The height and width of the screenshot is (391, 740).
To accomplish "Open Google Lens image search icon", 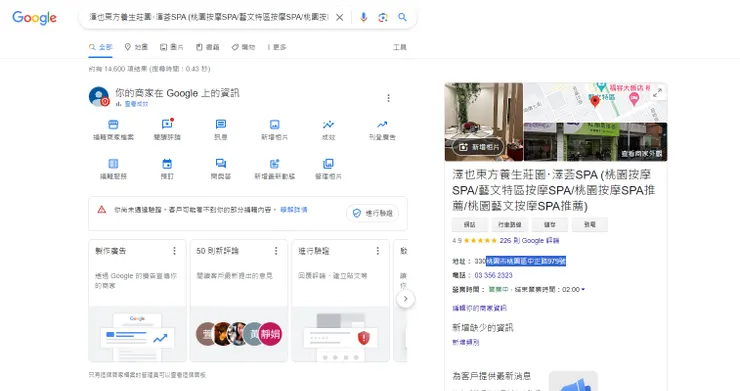I will coord(383,17).
